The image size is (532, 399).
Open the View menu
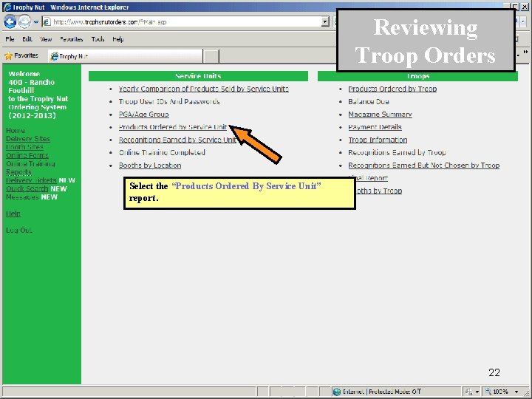click(46, 39)
